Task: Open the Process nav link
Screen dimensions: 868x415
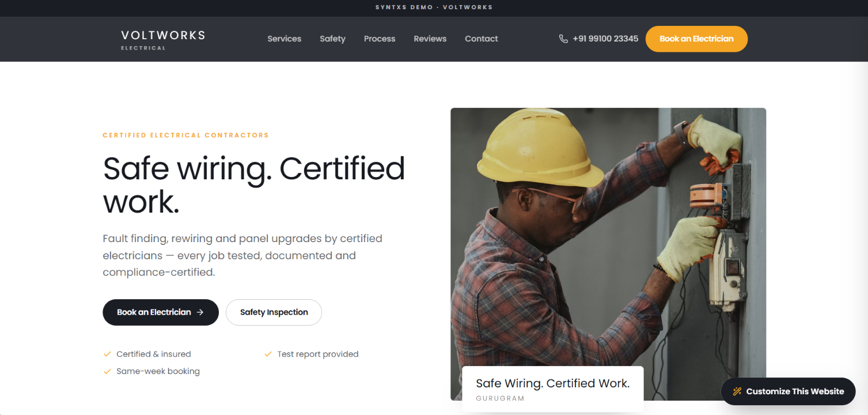Action: (380, 39)
